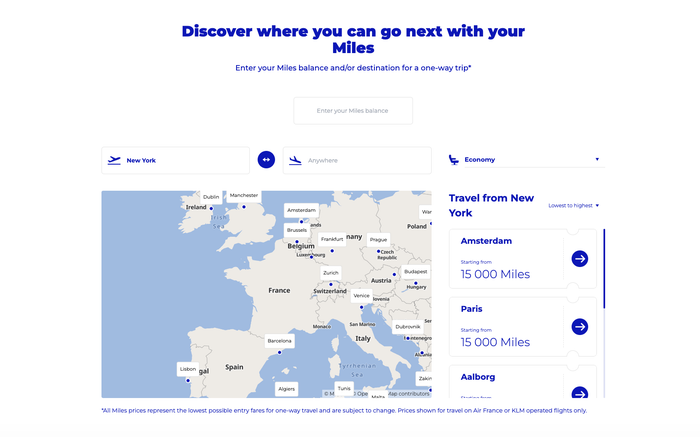Click the destinations list scrollbar

pos(604,269)
